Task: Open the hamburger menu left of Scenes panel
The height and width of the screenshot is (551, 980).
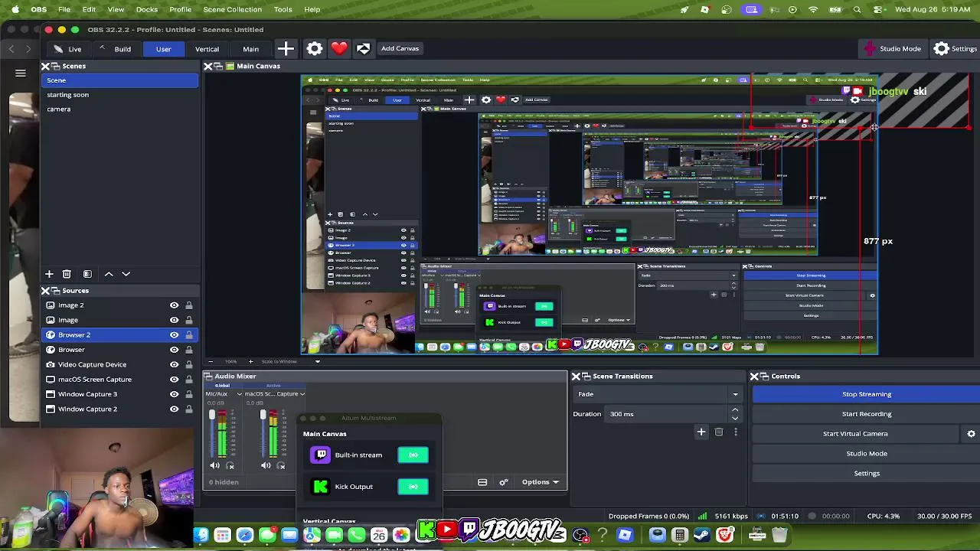Action: click(21, 73)
